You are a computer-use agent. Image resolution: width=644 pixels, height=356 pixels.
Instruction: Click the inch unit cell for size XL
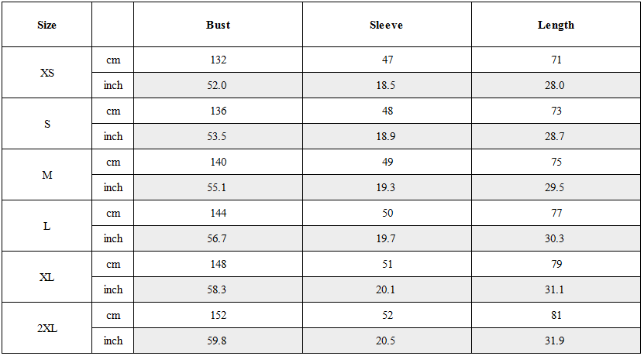point(113,289)
